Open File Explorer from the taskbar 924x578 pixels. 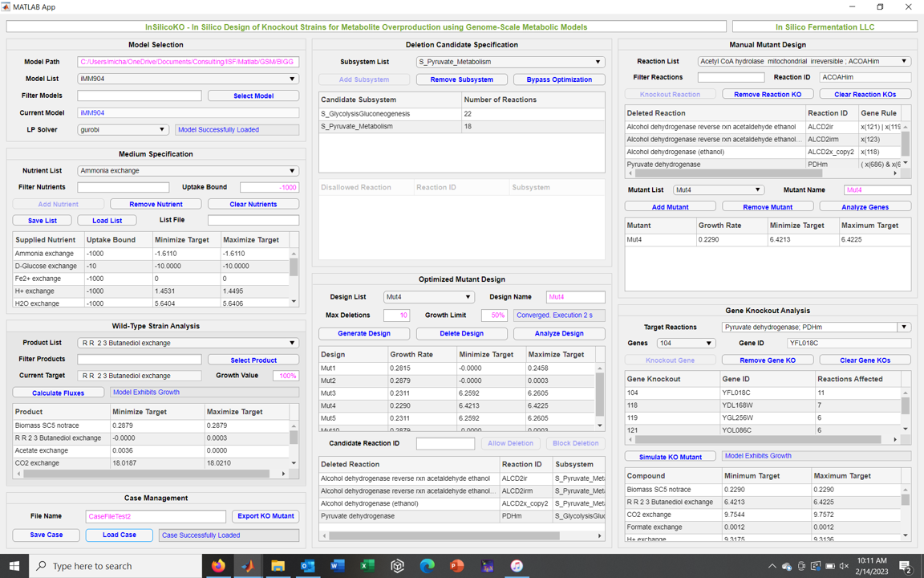click(x=278, y=566)
